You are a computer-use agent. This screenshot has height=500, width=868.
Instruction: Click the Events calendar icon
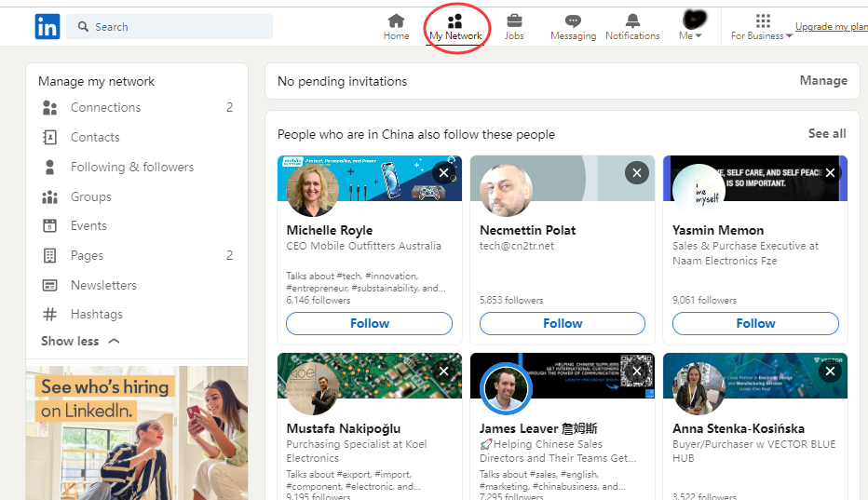[49, 226]
